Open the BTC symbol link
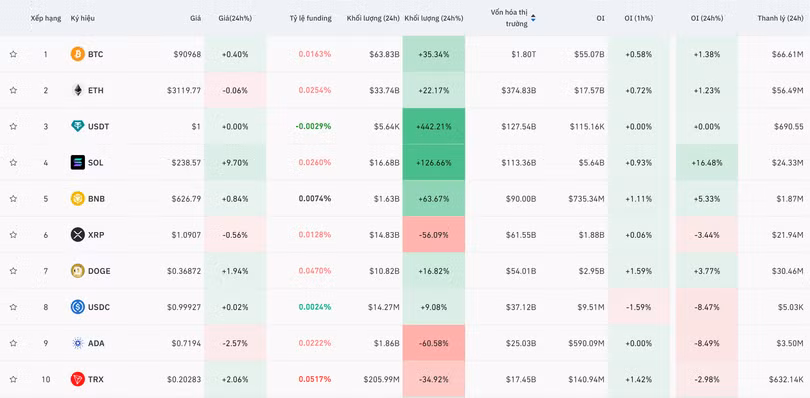Screen dimensions: 810x398 click(x=96, y=54)
